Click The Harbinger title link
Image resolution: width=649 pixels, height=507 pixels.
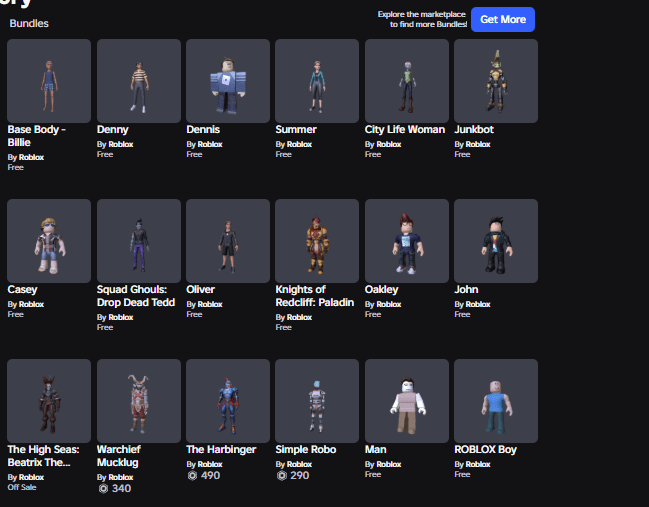(x=221, y=449)
